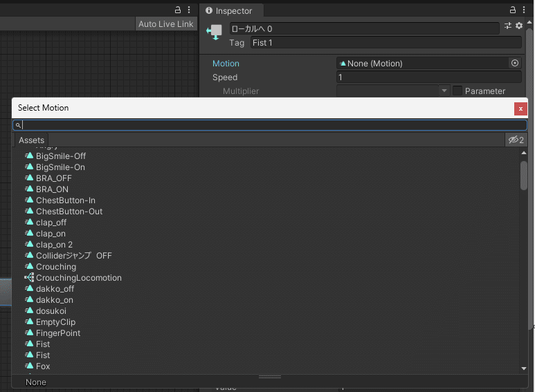Click the asset list scrollbar thumb

(524, 175)
